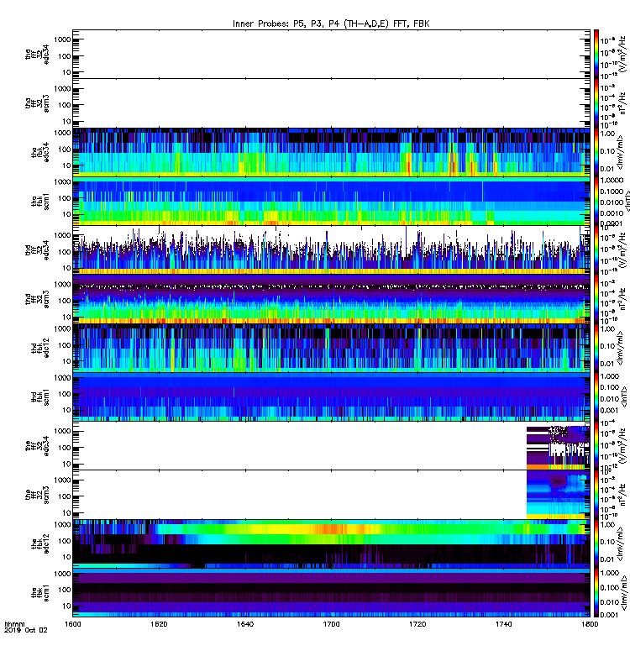630x672 pixels.
Task: Select the 1620 time axis label
Action: point(159,624)
